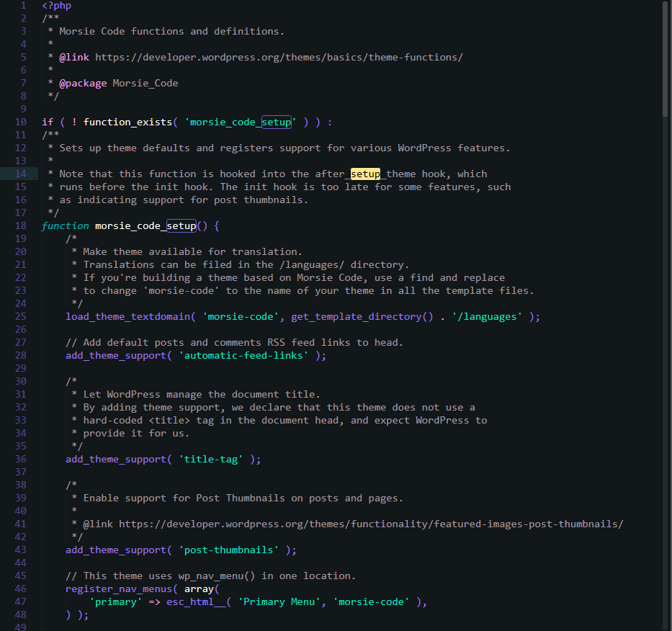Click line number 10 in the gutter
672x631 pixels.
coord(21,122)
